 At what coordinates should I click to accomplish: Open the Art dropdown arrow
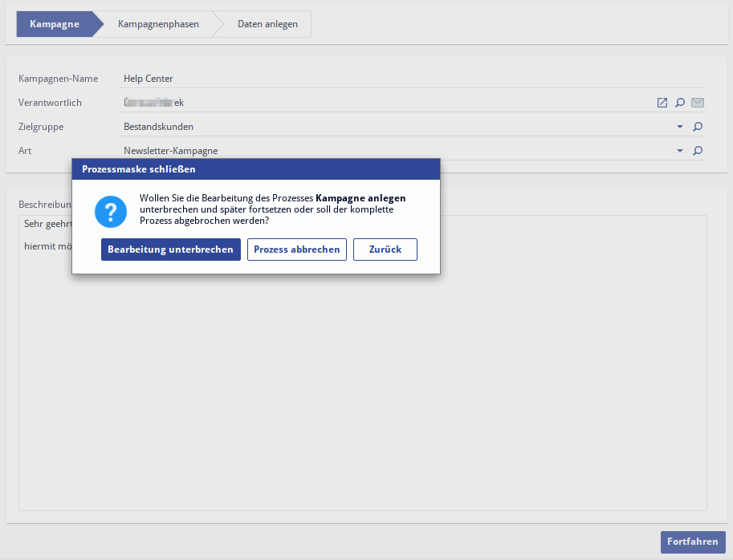click(x=680, y=151)
